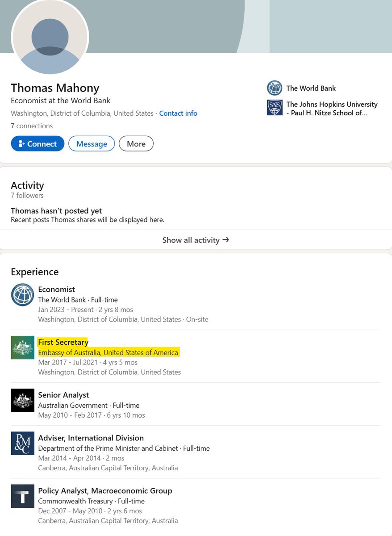The image size is (392, 536).
Task: Click the '7 followers' text
Action: [x=27, y=196]
